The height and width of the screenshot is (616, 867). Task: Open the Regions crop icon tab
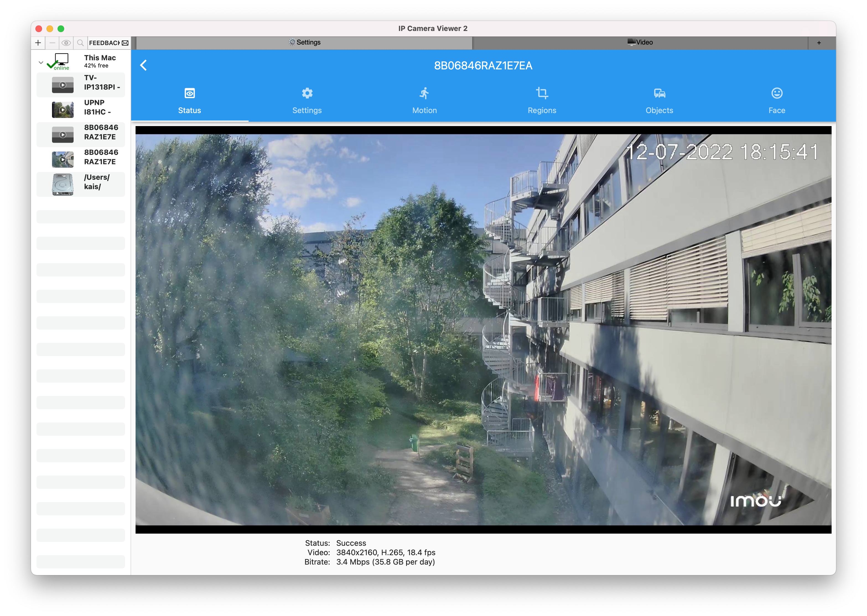pyautogui.click(x=541, y=100)
